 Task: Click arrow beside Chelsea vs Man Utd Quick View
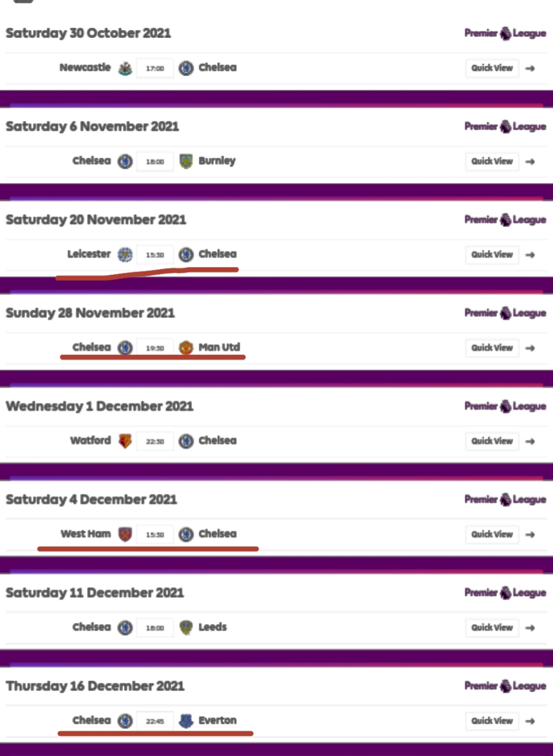pyautogui.click(x=531, y=348)
